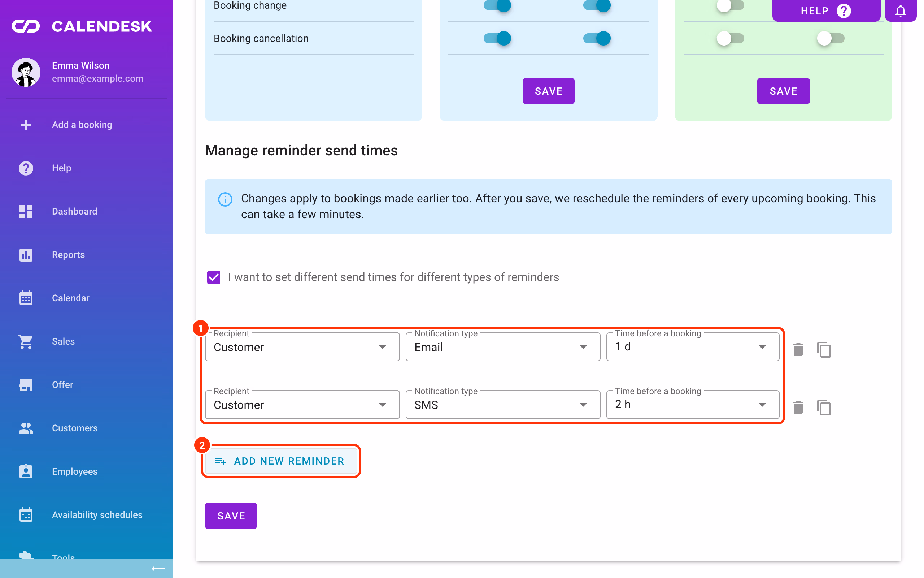Click the Availability schedules icon

[26, 514]
